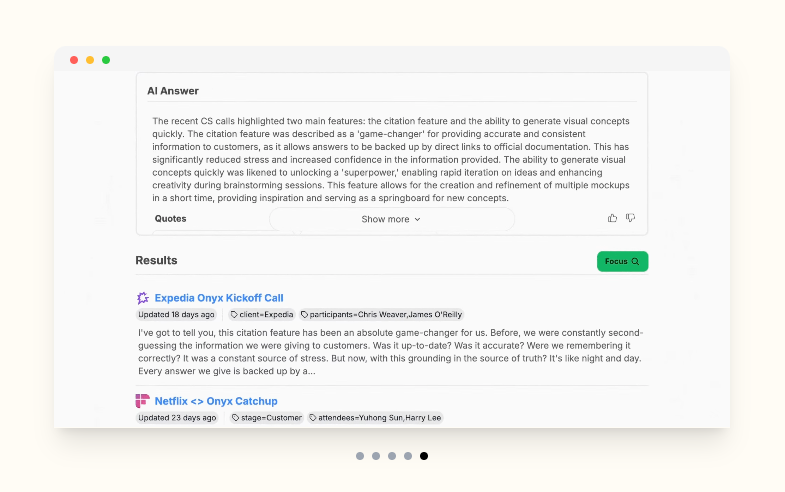Click the magnifier icon in Focus button

click(635, 261)
